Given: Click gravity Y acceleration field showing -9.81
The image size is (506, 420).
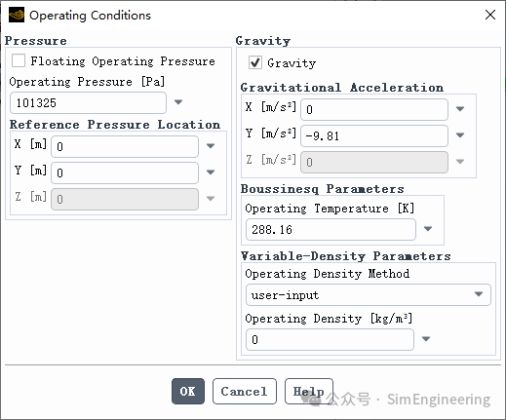Looking at the screenshot, I should tap(374, 135).
